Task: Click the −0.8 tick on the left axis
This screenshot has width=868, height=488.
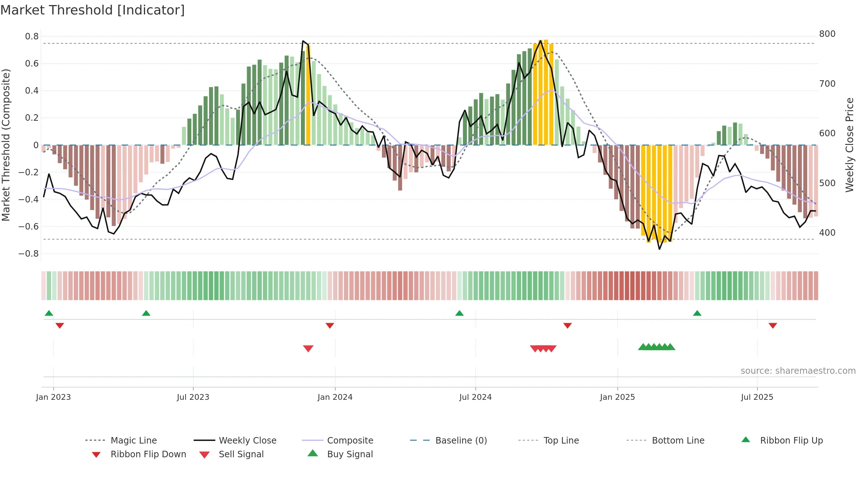Action: (29, 254)
